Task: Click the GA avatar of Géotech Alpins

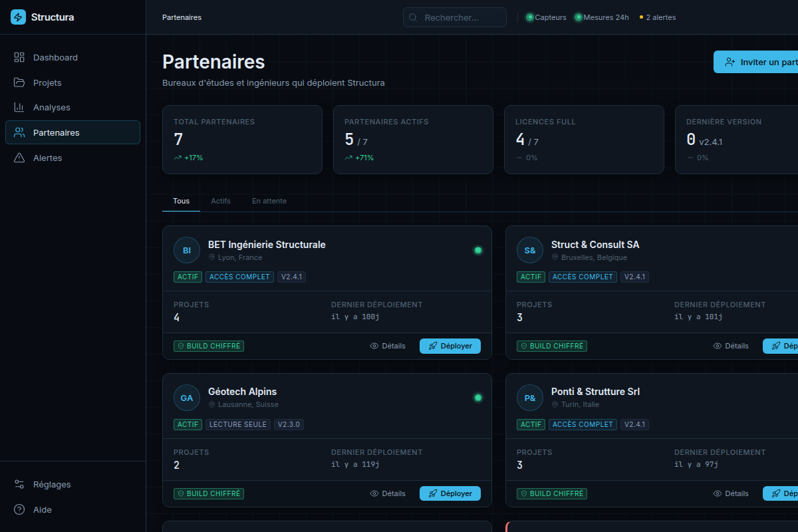Action: point(187,398)
